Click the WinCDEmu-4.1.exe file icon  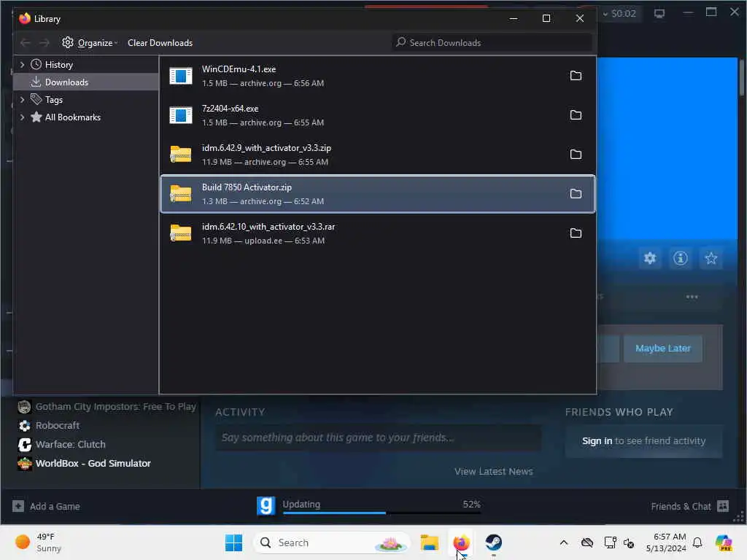[181, 76]
